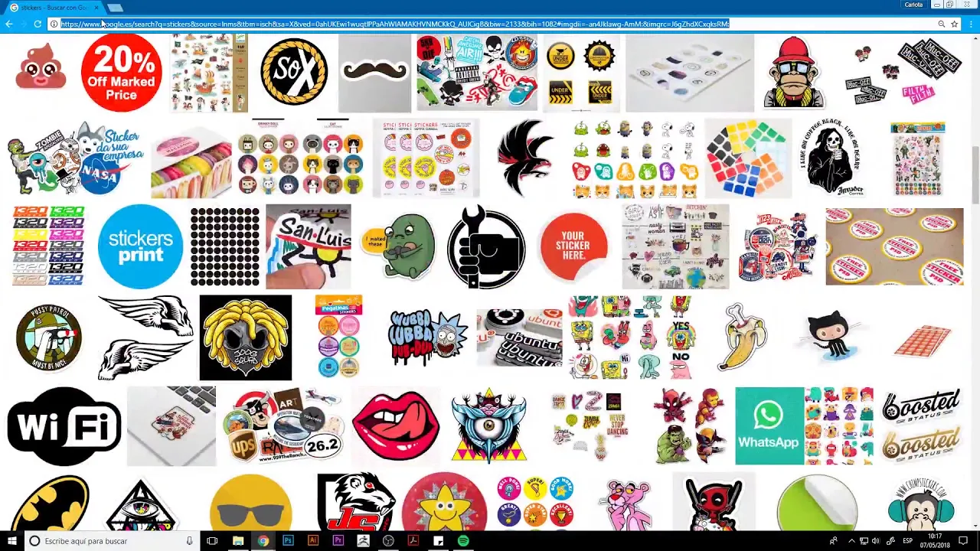Click the Cortana microphone icon
Image resolution: width=980 pixels, height=551 pixels.
[188, 541]
